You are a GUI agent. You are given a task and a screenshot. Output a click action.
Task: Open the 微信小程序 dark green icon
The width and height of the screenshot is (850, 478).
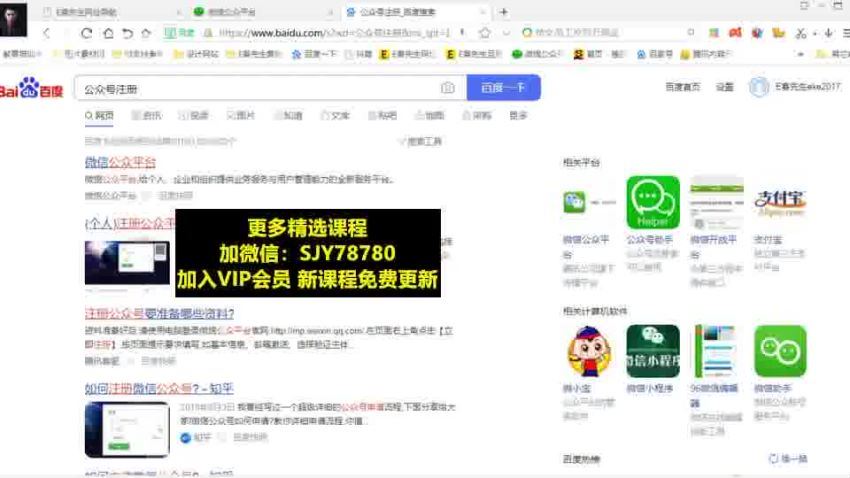[x=653, y=351]
